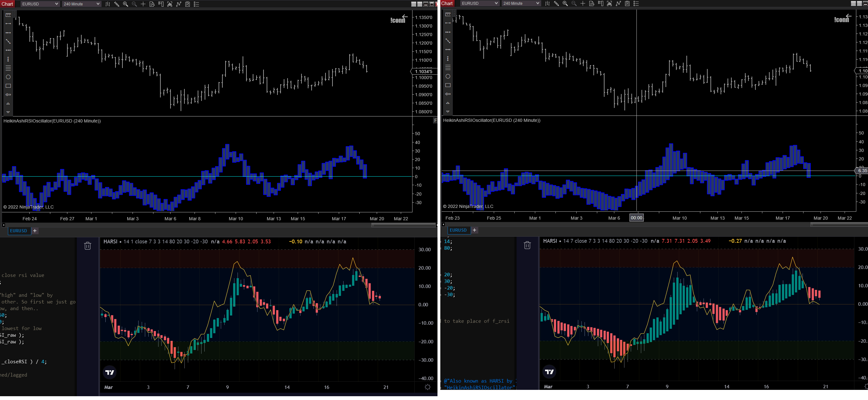Open Indicators in right chart toolbar
The image size is (868, 400).
point(609,3)
